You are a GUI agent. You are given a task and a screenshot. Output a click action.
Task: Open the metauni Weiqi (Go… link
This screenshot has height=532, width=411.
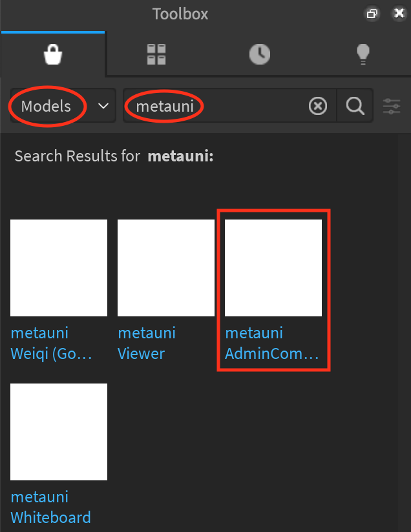[x=52, y=343]
